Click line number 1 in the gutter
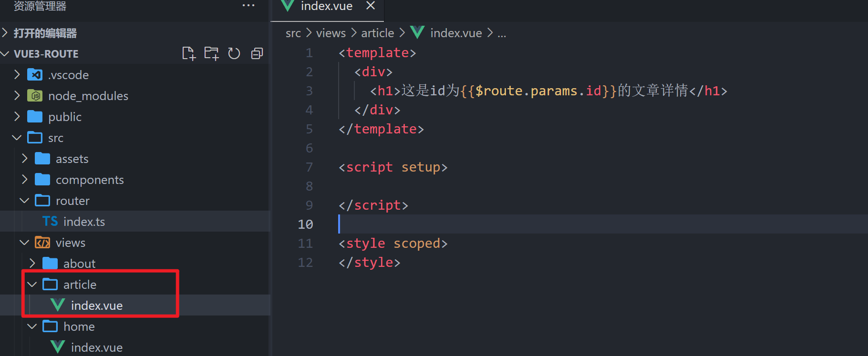This screenshot has width=868, height=356. point(309,53)
